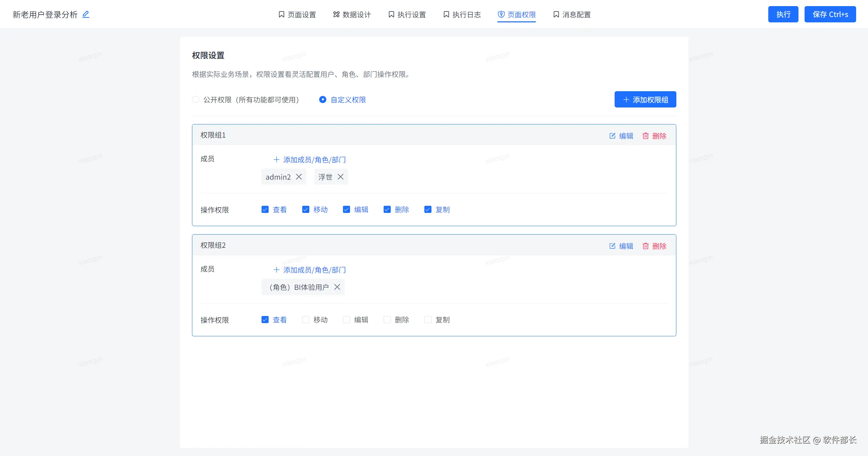Remove the admin2 member tag
868x456 pixels.
(x=299, y=177)
